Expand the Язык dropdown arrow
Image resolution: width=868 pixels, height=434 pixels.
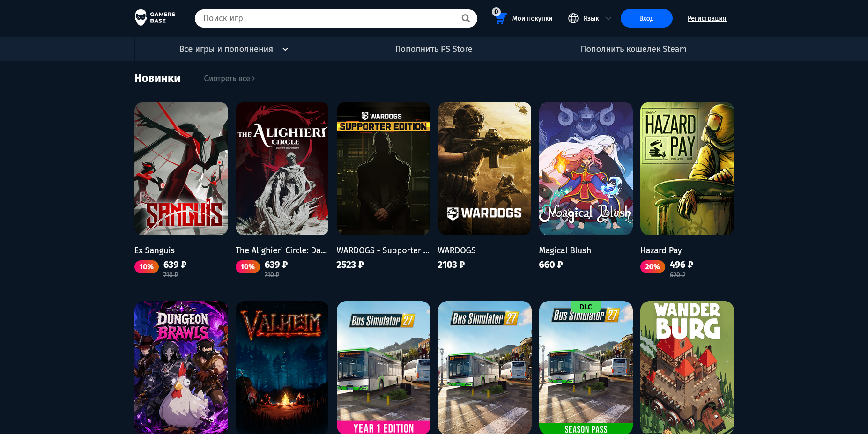click(x=608, y=18)
